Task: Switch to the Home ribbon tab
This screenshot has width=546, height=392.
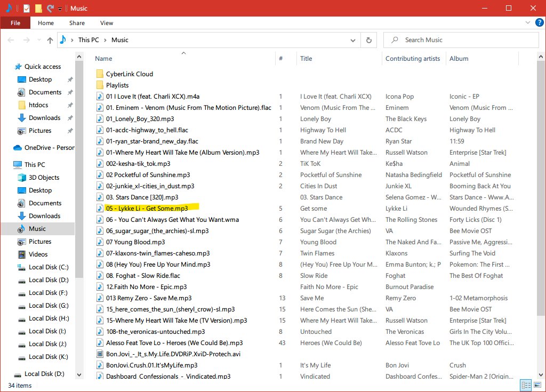Action: pyautogui.click(x=46, y=23)
